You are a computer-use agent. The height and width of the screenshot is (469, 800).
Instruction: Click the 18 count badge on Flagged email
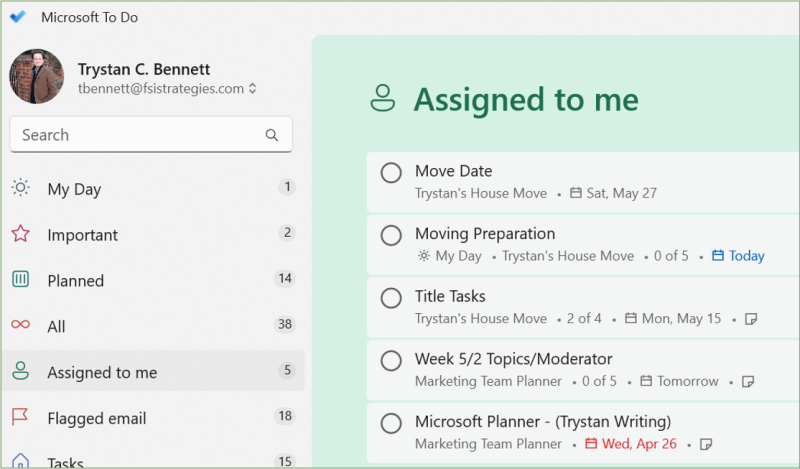(285, 416)
